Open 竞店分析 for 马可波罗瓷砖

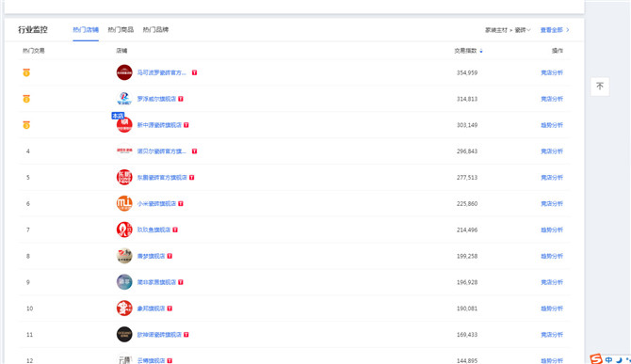click(552, 72)
